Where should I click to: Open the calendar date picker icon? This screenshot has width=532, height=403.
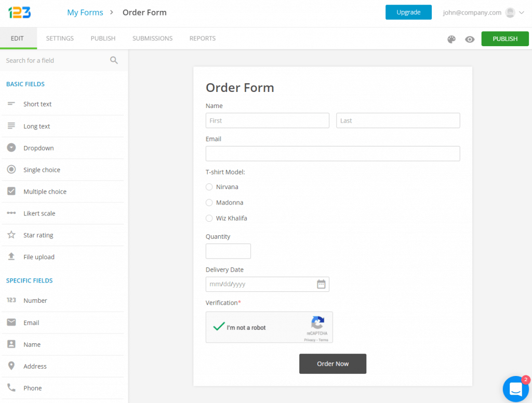[x=321, y=284]
